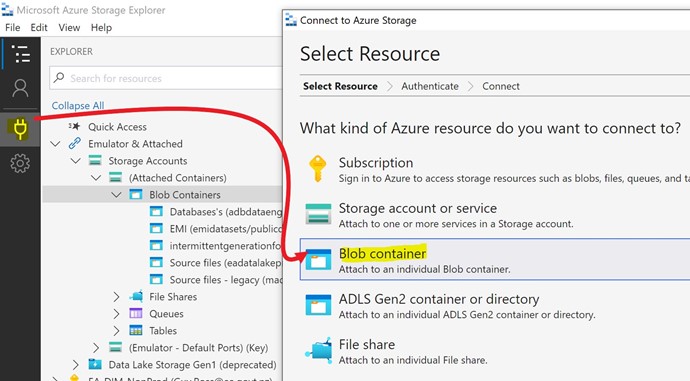
Task: Collapse the Storage Accounts tree node
Action: coord(76,161)
